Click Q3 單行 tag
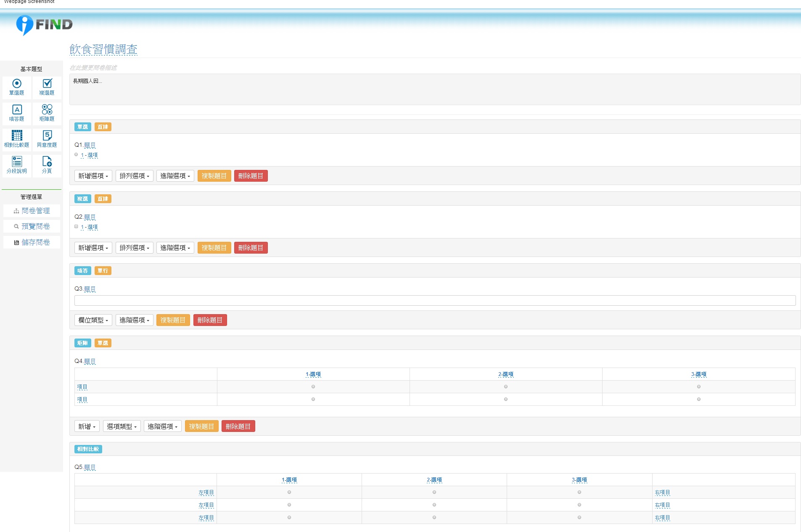 103,271
